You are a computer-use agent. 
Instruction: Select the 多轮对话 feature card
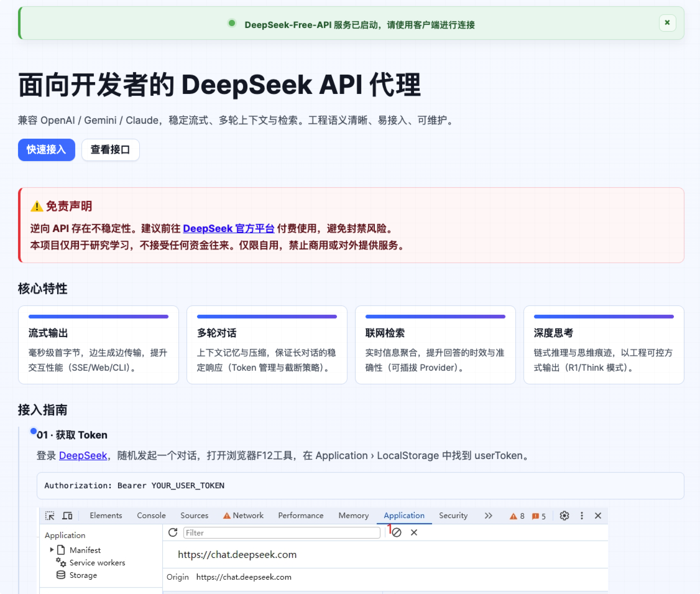(x=267, y=345)
